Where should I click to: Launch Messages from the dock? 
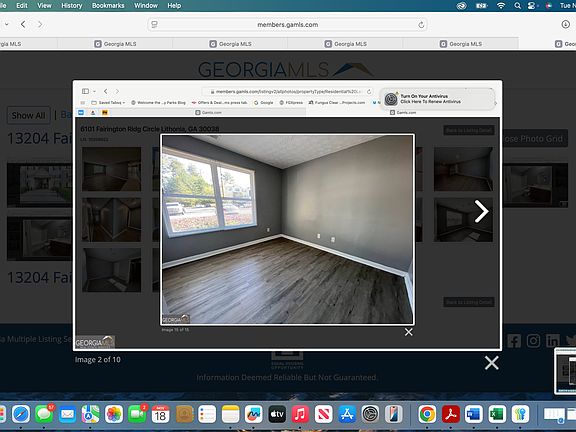(x=44, y=414)
